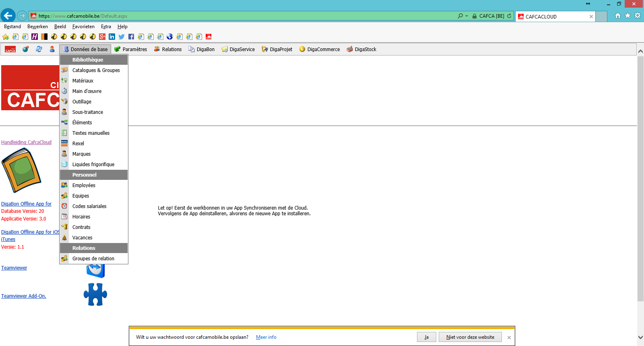644x346 pixels.
Task: Open the Handleiding CafcaCloud link
Action: coord(26,142)
